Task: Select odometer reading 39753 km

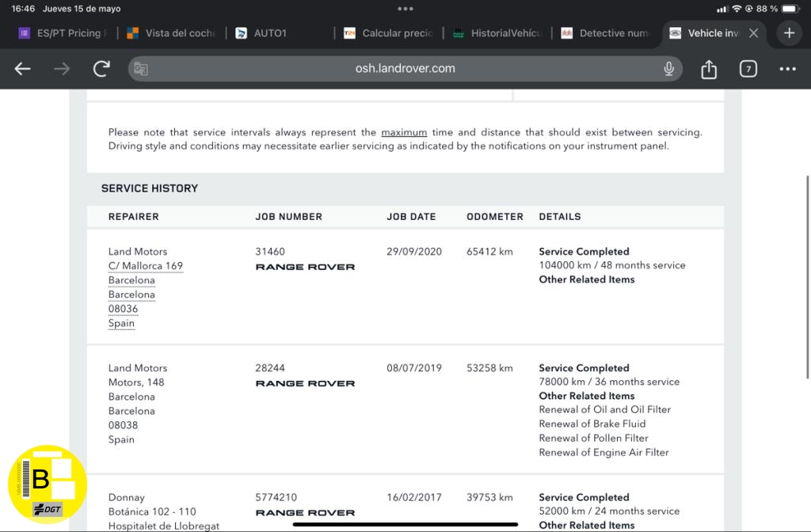Action: pos(489,497)
